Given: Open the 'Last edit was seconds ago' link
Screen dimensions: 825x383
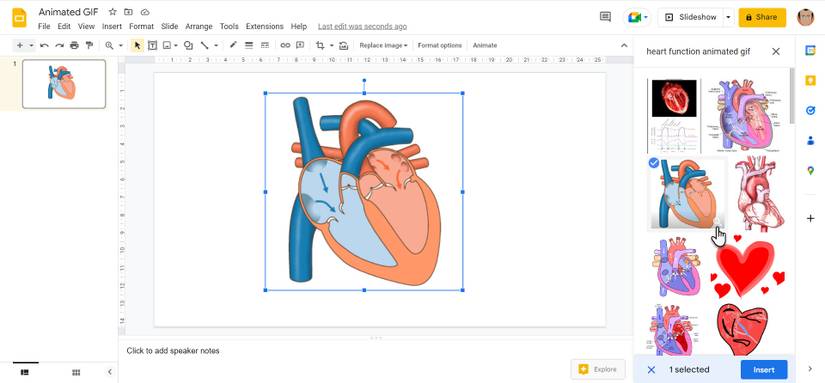Looking at the screenshot, I should [362, 26].
